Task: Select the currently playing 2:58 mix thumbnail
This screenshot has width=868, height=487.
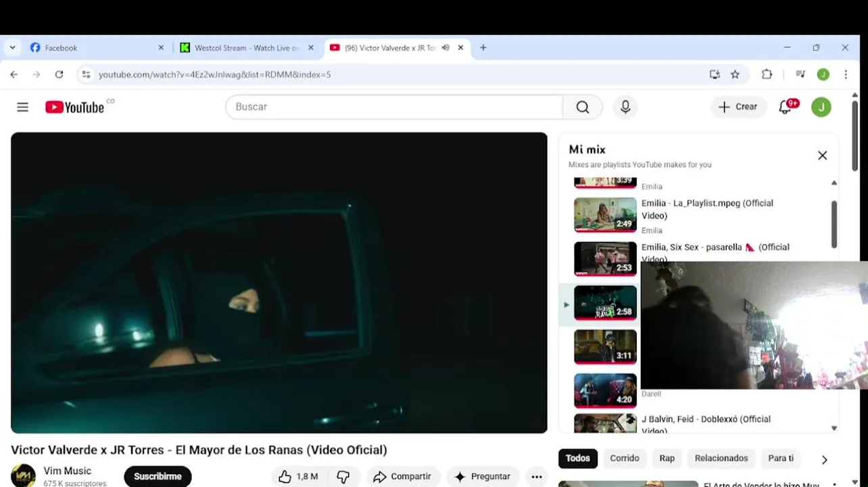Action: click(606, 303)
